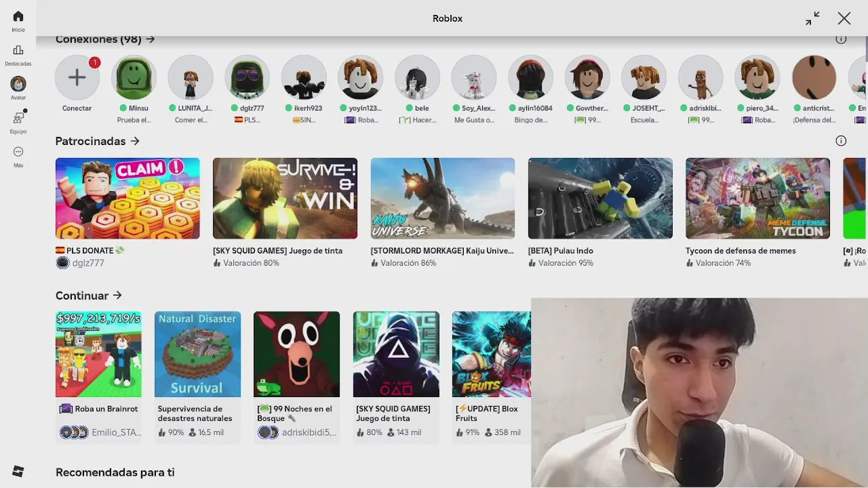Click [UPDATE] Blox Fruits title
The image size is (868, 488).
click(487, 413)
